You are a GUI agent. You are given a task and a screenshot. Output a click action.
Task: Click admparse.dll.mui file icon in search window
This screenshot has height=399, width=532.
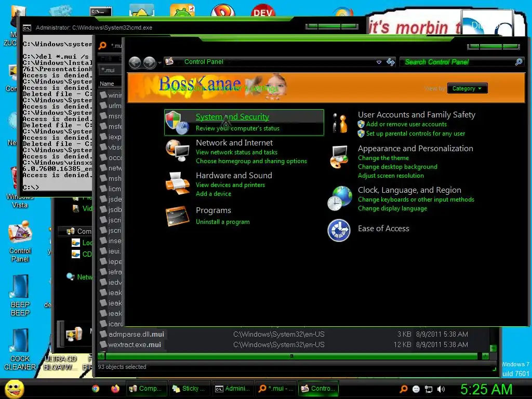coord(103,334)
